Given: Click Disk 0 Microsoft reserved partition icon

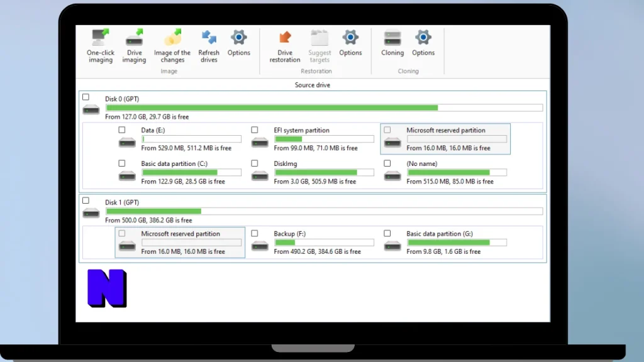Looking at the screenshot, I should (x=392, y=143).
